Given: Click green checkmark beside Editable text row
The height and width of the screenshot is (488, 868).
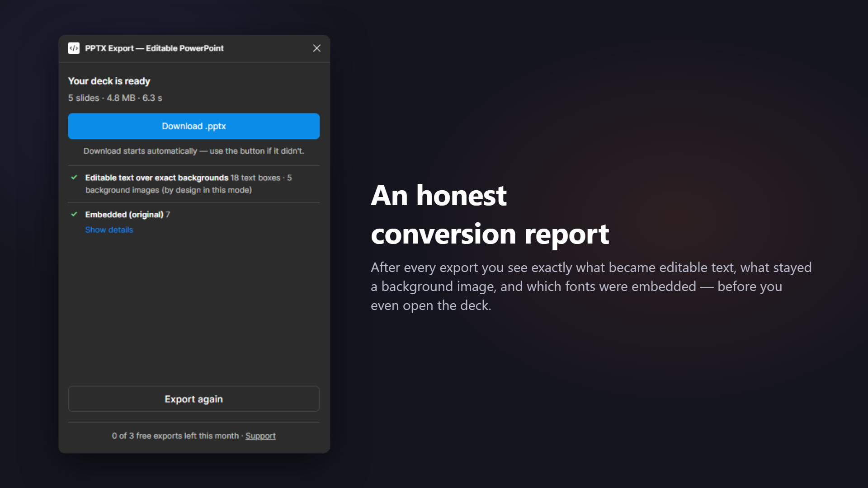Looking at the screenshot, I should coord(74,178).
